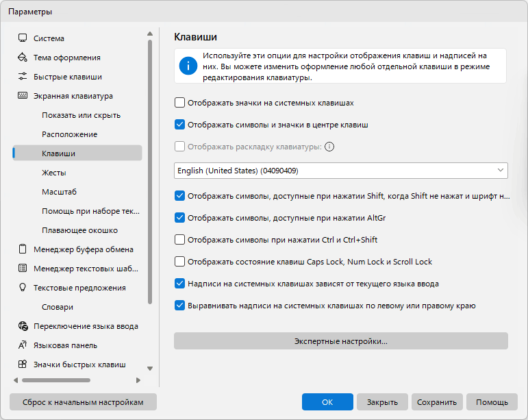
Task: Click sidebar horizontal scroll left arrow
Action: point(16,380)
